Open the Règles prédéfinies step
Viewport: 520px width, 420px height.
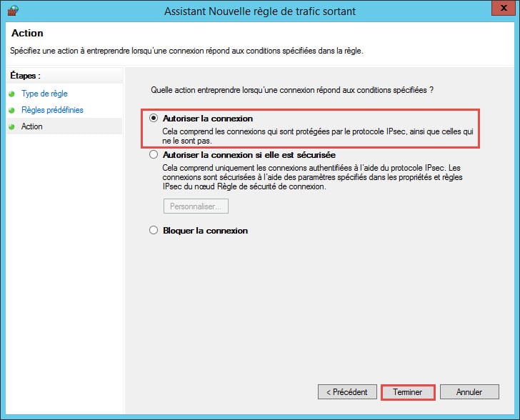[52, 110]
